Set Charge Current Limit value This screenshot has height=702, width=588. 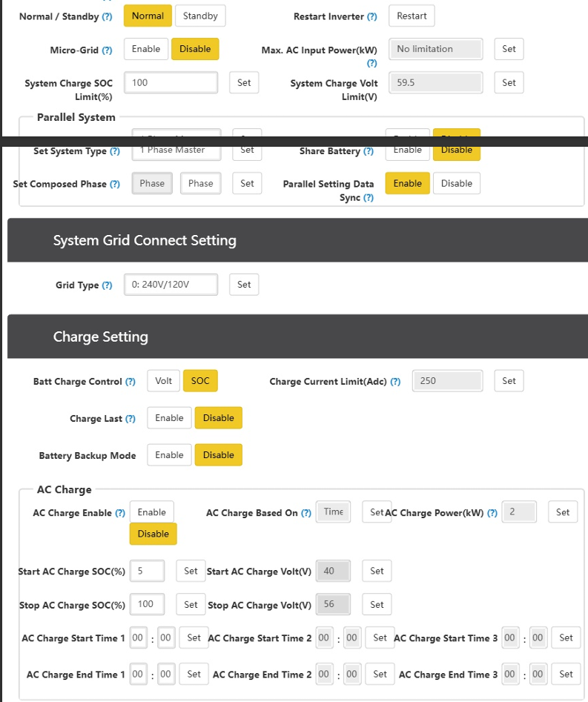[x=509, y=380]
